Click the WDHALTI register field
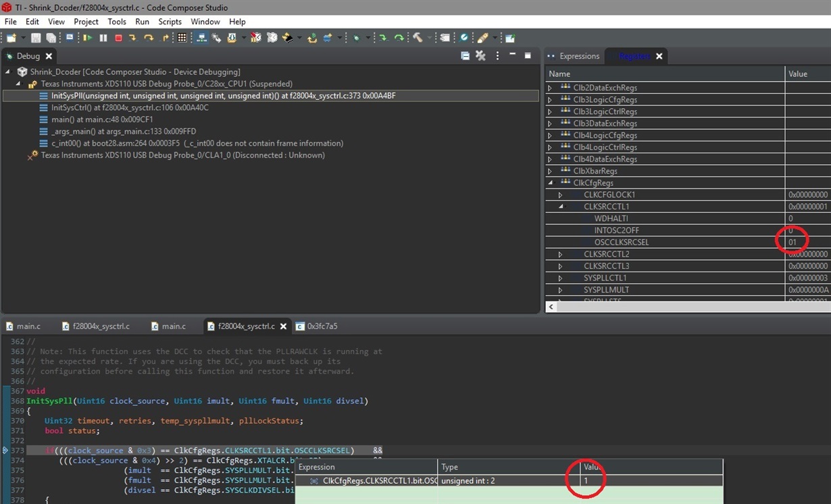This screenshot has width=831, height=504. [611, 219]
